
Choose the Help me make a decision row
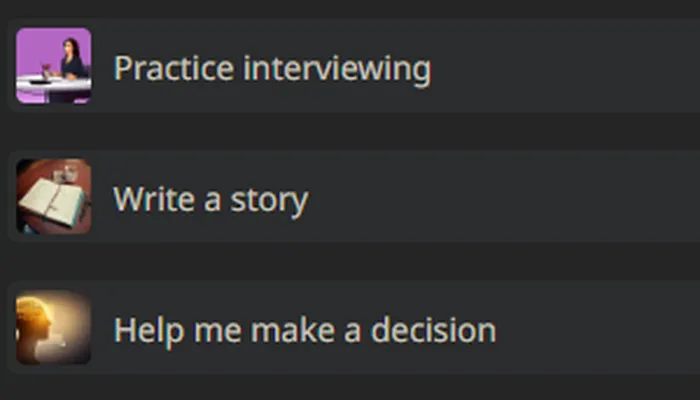400,329
